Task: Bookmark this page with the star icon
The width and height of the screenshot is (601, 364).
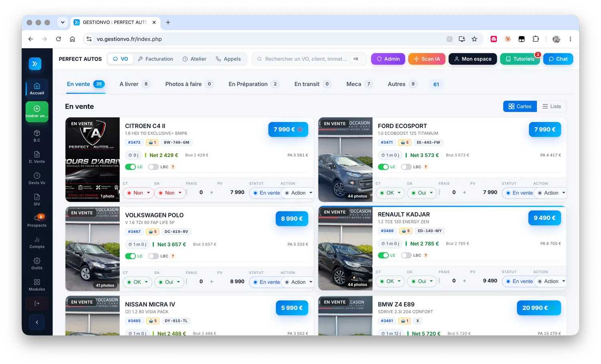Action: [x=474, y=39]
